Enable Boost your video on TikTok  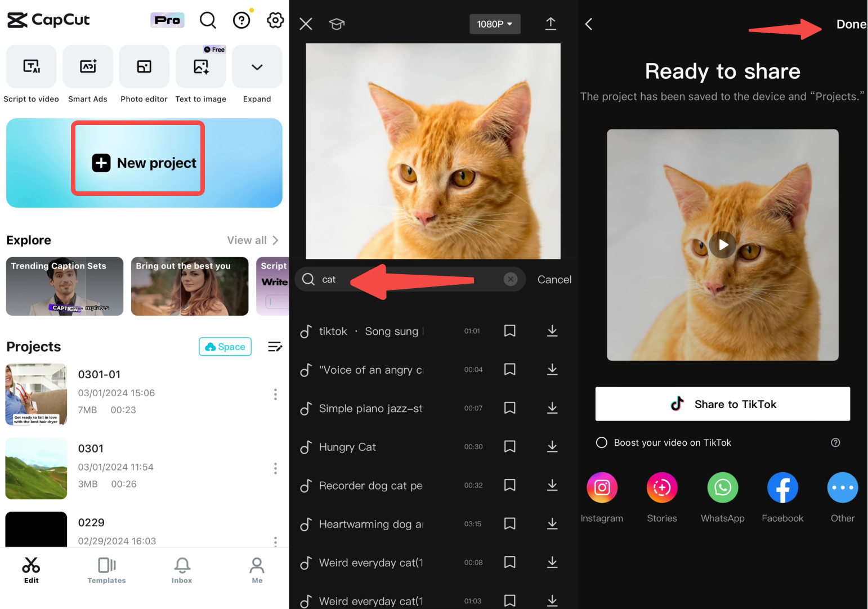point(602,442)
